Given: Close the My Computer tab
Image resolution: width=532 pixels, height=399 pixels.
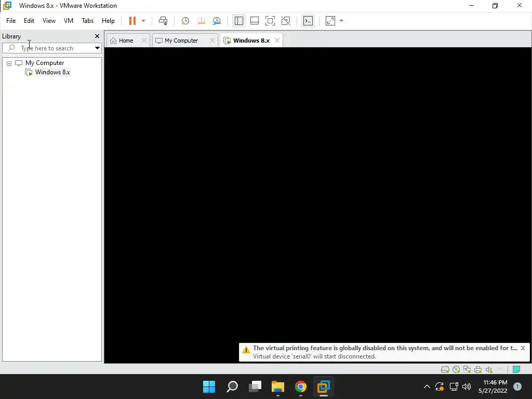Looking at the screenshot, I should pyautogui.click(x=212, y=41).
